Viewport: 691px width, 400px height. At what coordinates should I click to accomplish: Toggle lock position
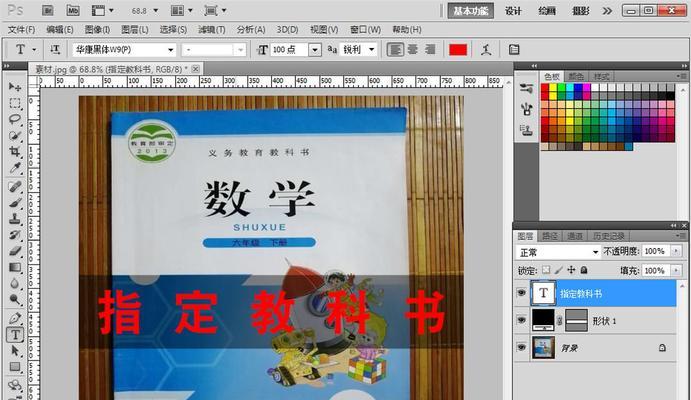click(571, 270)
